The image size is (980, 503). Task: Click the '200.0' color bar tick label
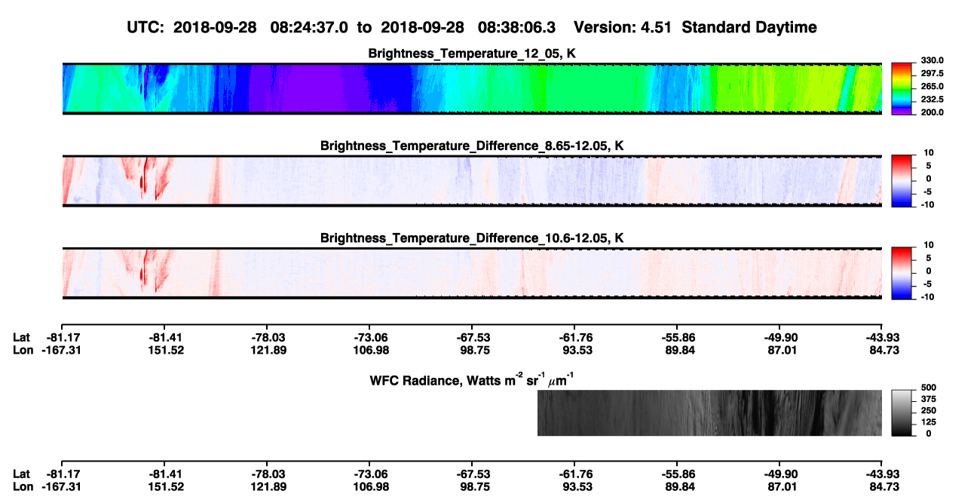(x=933, y=112)
